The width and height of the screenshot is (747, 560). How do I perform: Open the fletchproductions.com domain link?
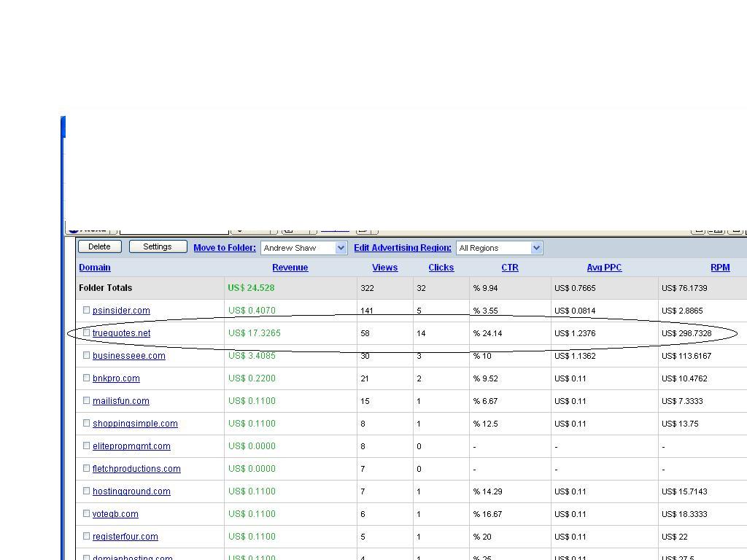pos(136,469)
